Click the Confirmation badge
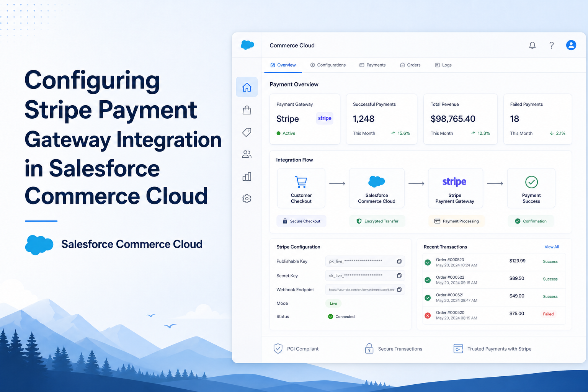588x392 pixels. pyautogui.click(x=531, y=221)
